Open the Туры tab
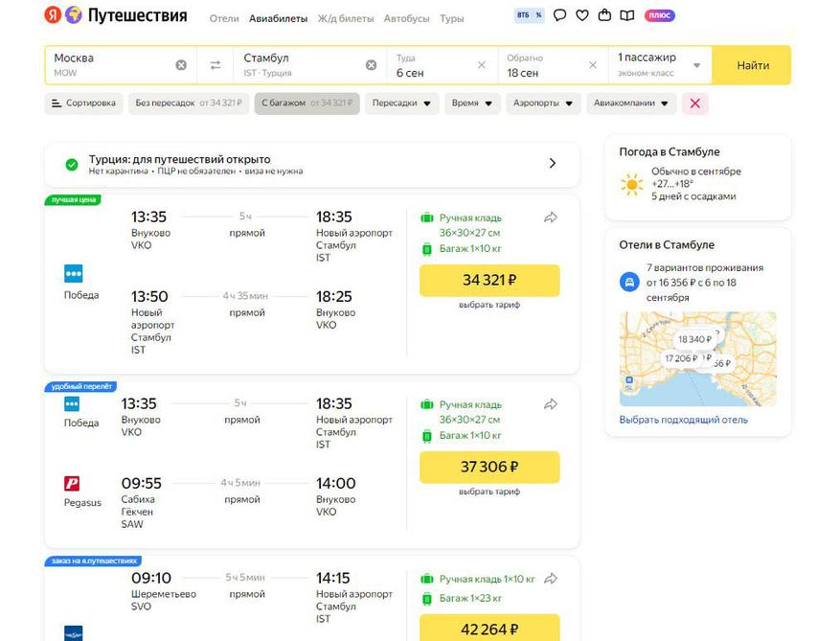Image resolution: width=840 pixels, height=641 pixels. tap(451, 18)
